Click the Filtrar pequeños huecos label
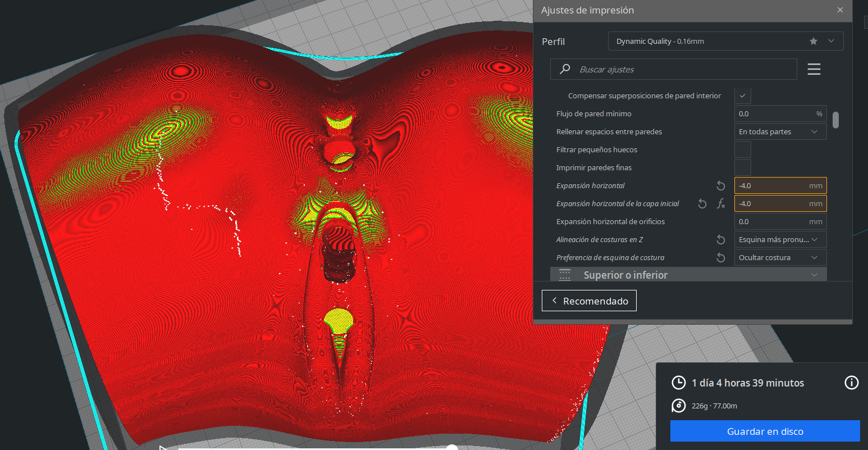The image size is (868, 450). [x=597, y=149]
